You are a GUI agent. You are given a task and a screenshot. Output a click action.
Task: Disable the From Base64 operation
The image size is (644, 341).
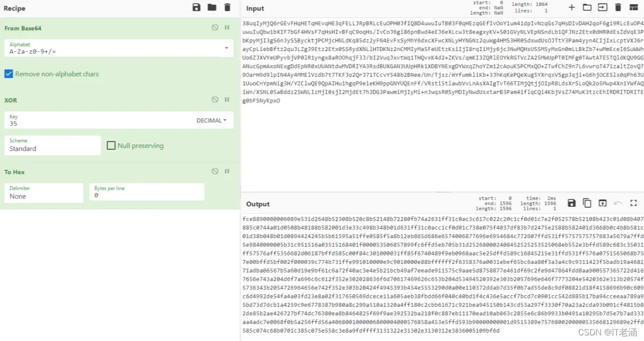pyautogui.click(x=215, y=28)
